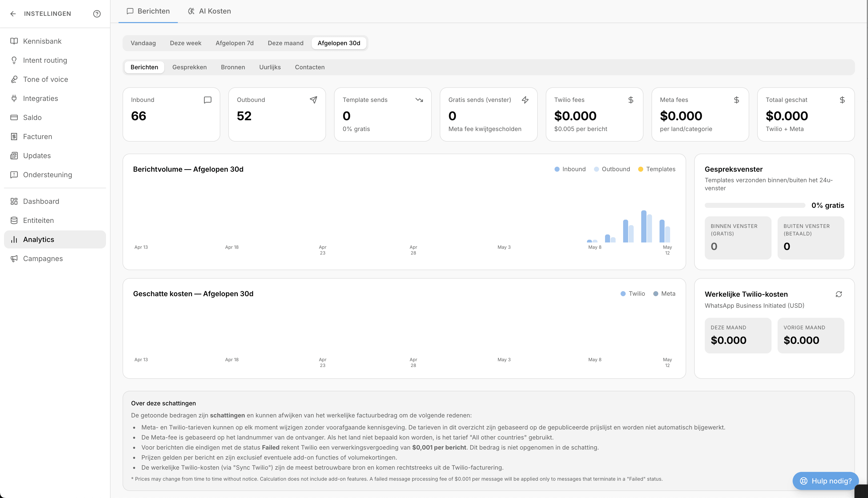Click the Vorige maand $0.000 tile
This screenshot has height=498, width=868.
811,336
